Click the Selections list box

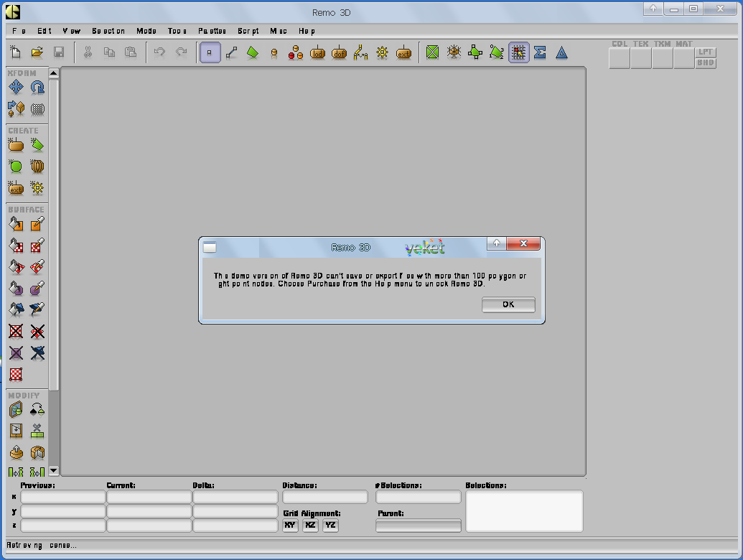coord(524,511)
